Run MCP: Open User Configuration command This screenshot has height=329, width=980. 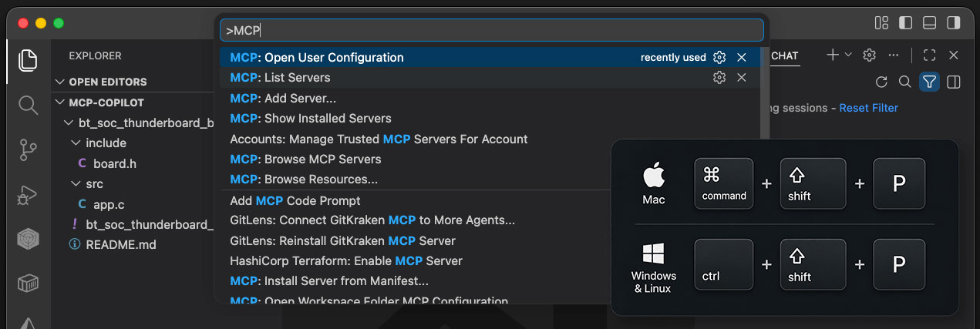coord(489,58)
